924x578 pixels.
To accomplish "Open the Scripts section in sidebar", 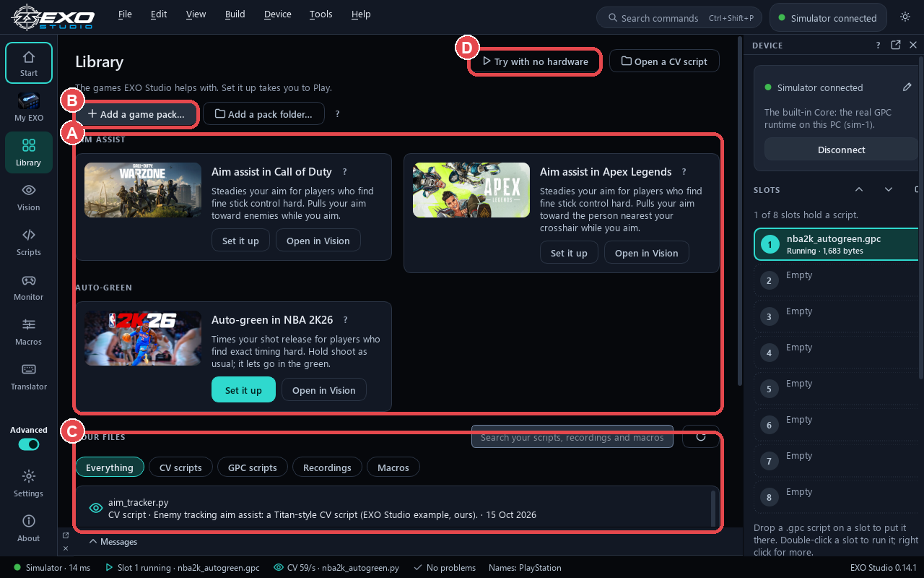I will pos(29,242).
